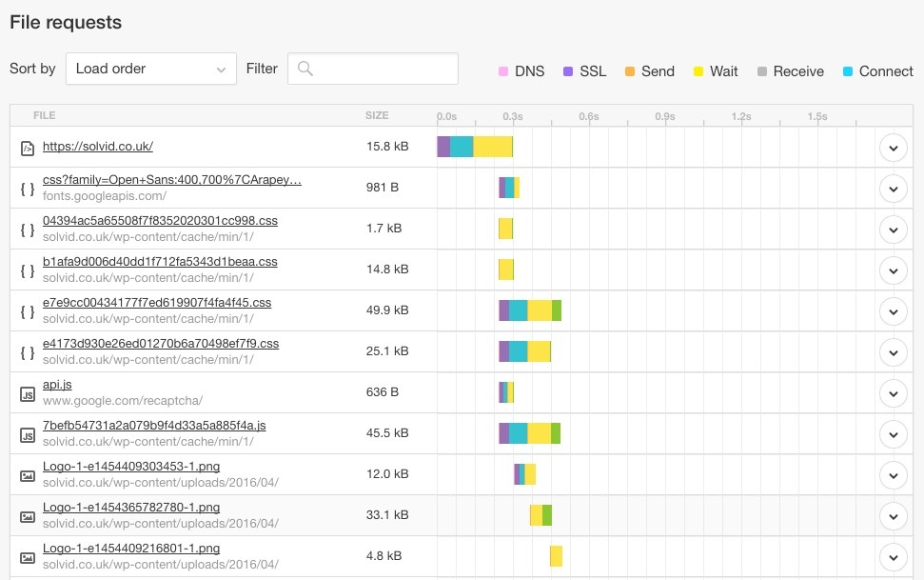This screenshot has height=580, width=924.
Task: Click the pink DNS legend swatch
Action: point(503,71)
